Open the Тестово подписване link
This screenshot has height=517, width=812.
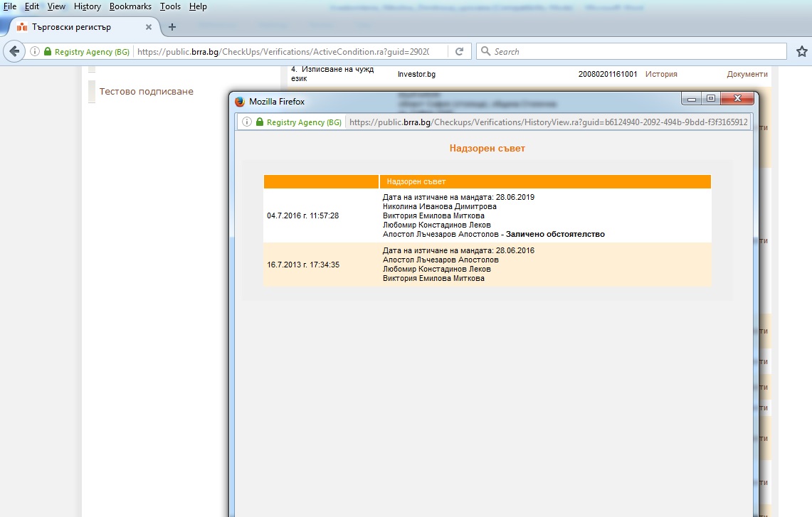tap(146, 92)
